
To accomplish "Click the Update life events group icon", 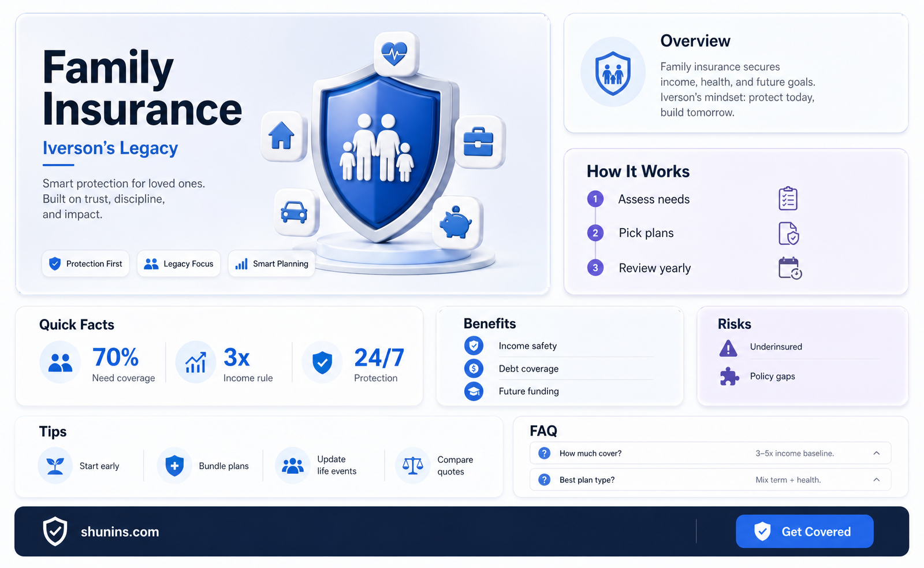I will (293, 465).
